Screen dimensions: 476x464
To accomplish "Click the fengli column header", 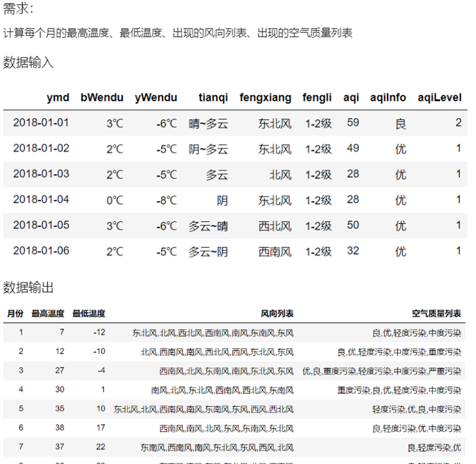I will pos(317,98).
